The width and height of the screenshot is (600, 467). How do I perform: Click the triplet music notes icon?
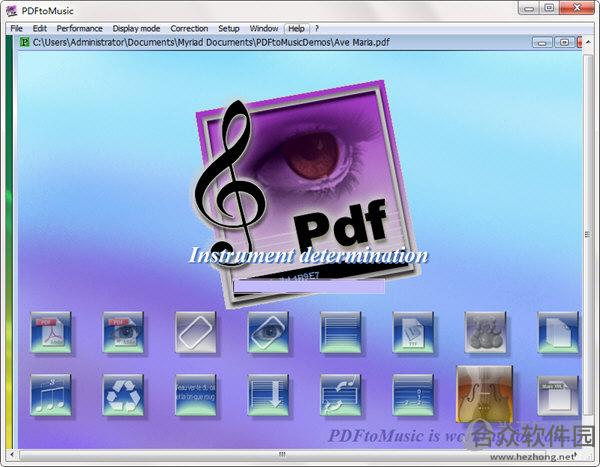[x=51, y=395]
